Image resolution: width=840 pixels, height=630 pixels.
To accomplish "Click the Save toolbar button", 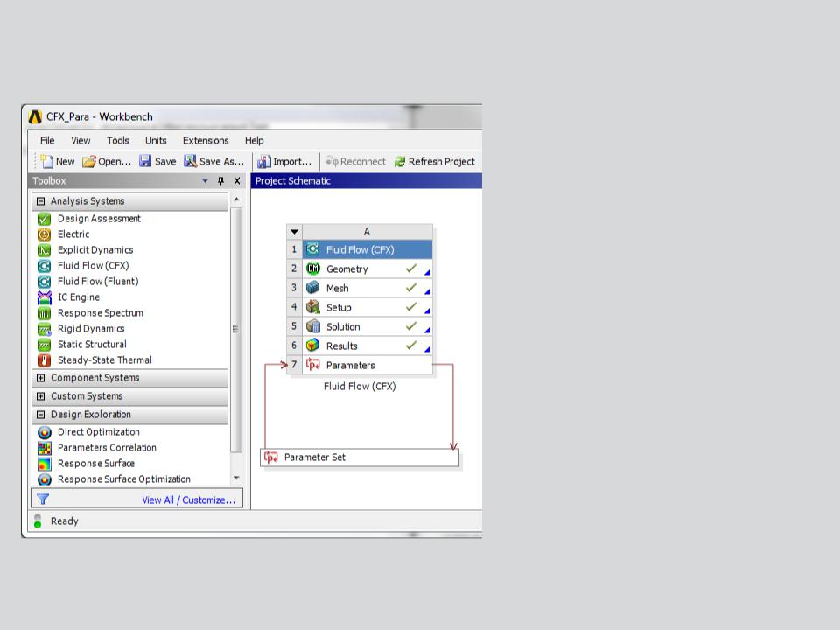I will tap(157, 161).
